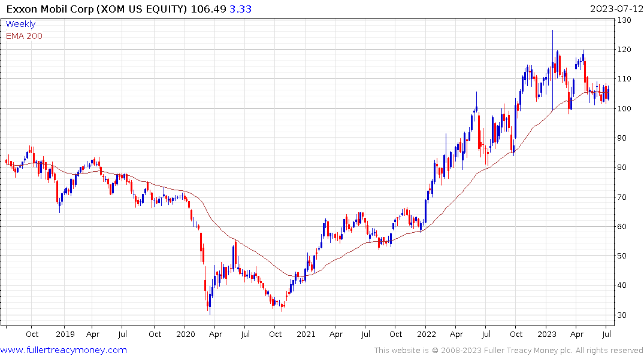Click the long-wick candle at early 2023 peak

click(552, 70)
